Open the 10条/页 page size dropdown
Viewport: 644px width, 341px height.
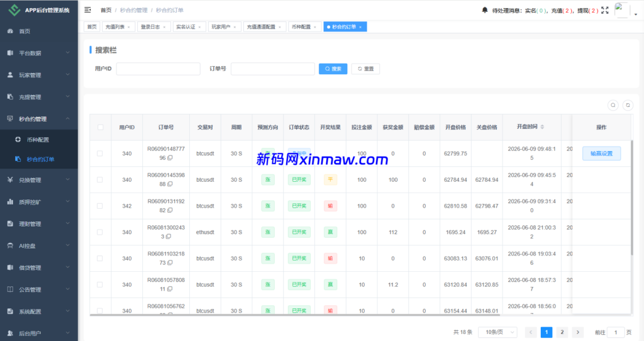(x=497, y=332)
